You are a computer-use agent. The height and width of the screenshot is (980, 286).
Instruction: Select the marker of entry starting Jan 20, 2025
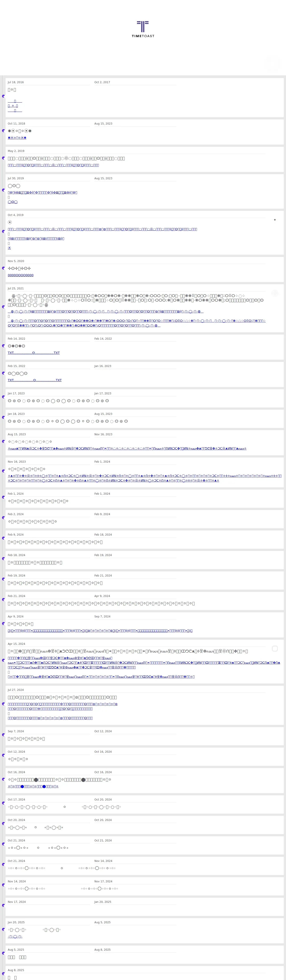tap(3, 930)
